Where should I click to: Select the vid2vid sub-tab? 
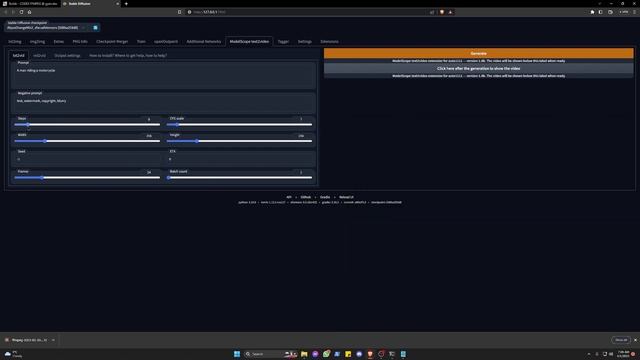click(x=40, y=56)
